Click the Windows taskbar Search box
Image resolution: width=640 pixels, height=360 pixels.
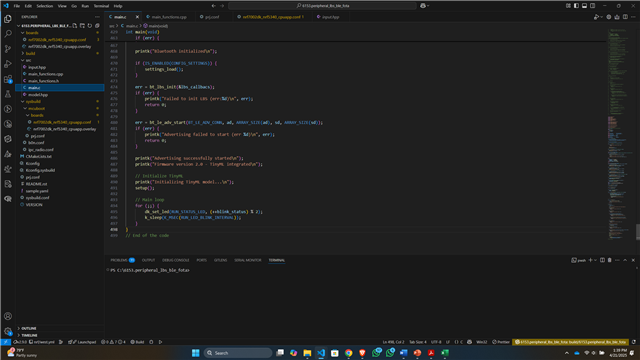pyautogui.click(x=238, y=353)
